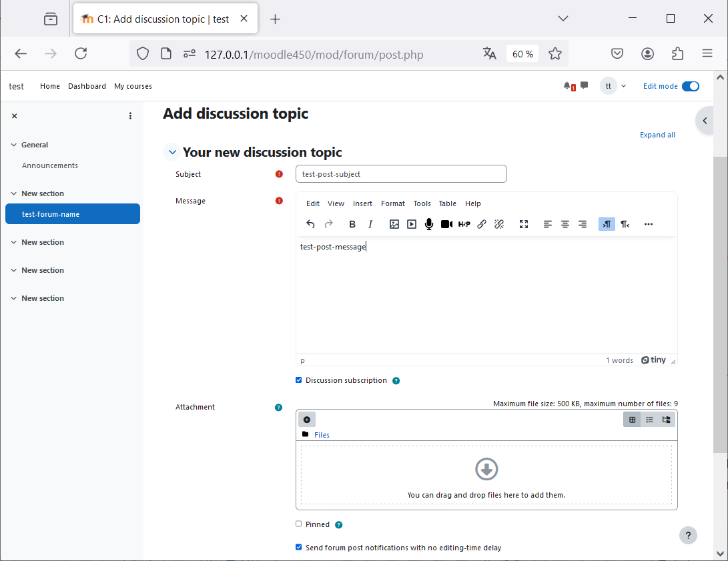Insert multimedia via the play icon
This screenshot has width=728, height=561.
pos(411,224)
